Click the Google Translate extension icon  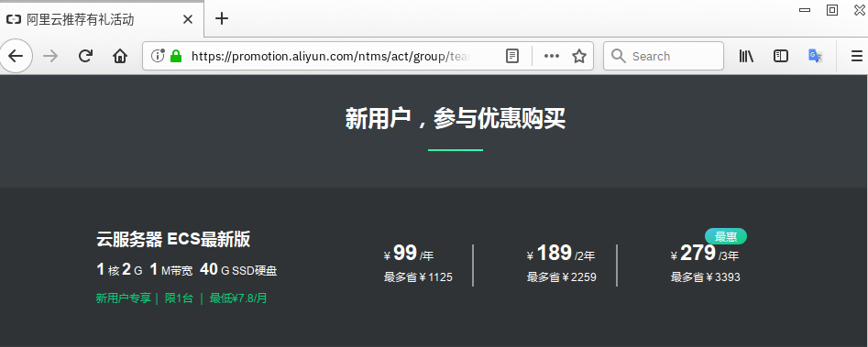(x=815, y=56)
